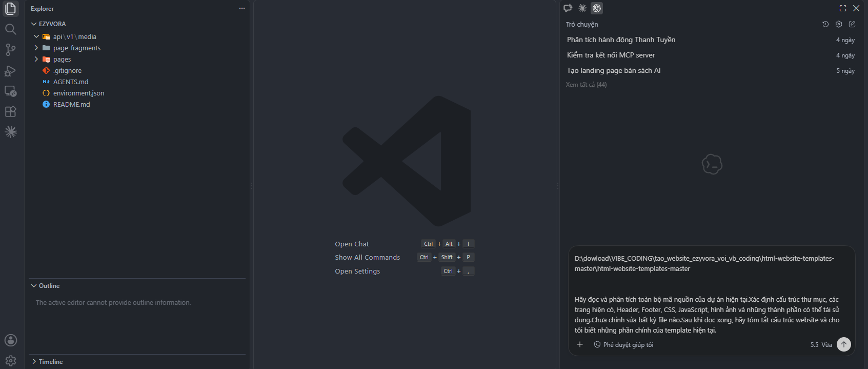The width and height of the screenshot is (868, 369).
Task: Open the Manage gear in activity bar
Action: [x=10, y=361]
